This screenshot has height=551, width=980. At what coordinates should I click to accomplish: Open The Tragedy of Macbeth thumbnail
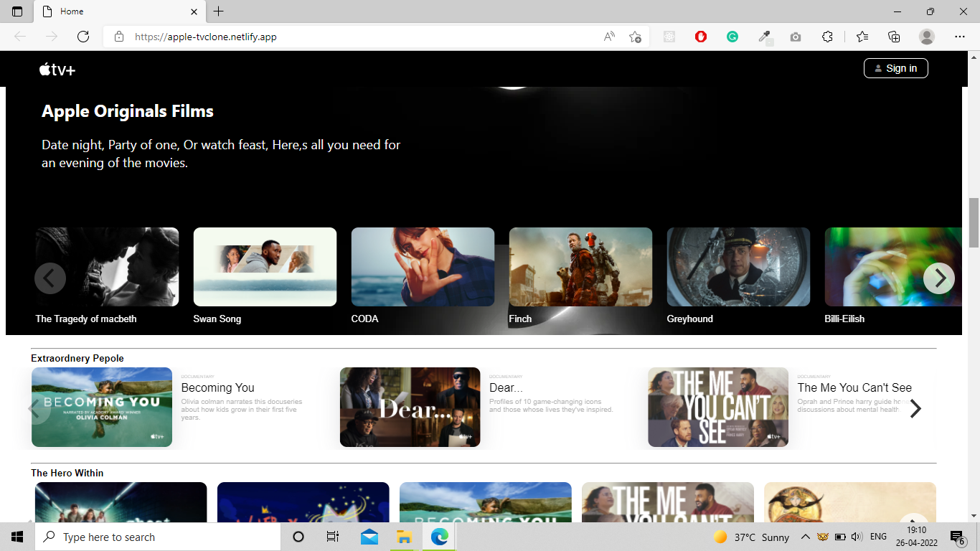point(107,267)
